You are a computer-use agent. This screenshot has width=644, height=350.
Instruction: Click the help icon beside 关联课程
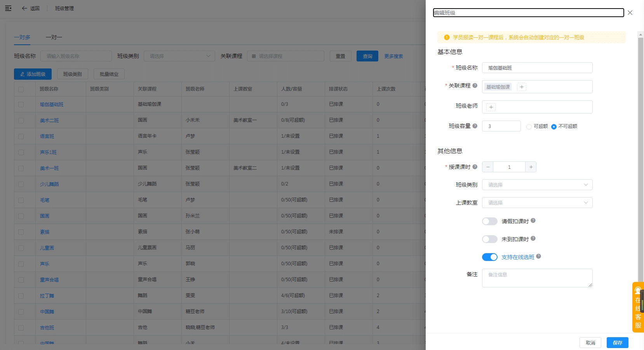[475, 85]
